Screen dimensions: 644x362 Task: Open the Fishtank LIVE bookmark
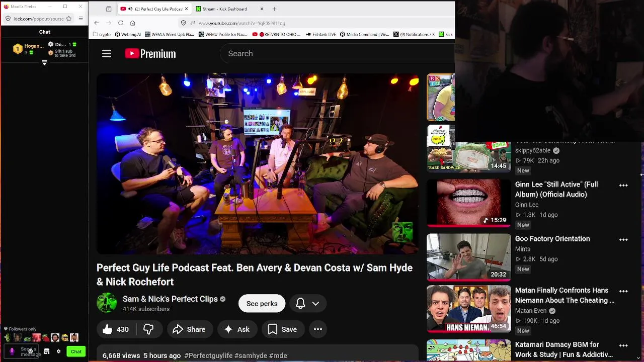pos(320,34)
